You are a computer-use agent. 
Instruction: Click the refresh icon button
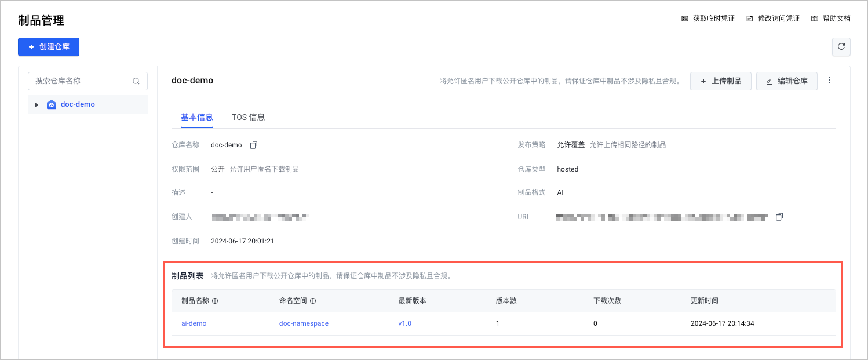(841, 47)
